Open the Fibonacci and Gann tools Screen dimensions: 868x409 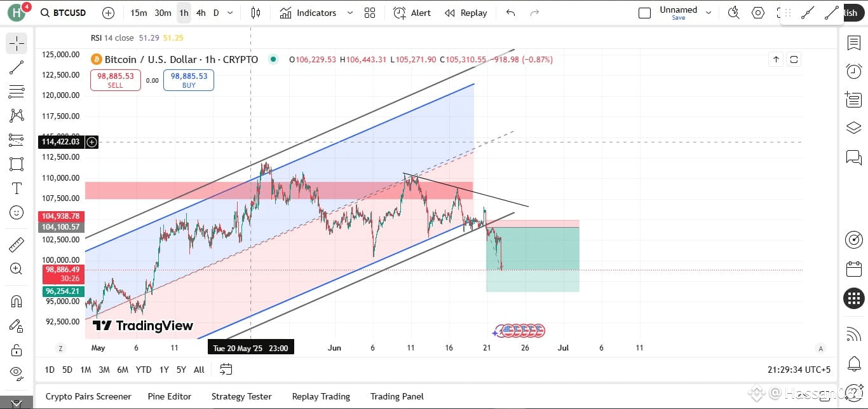click(17, 92)
